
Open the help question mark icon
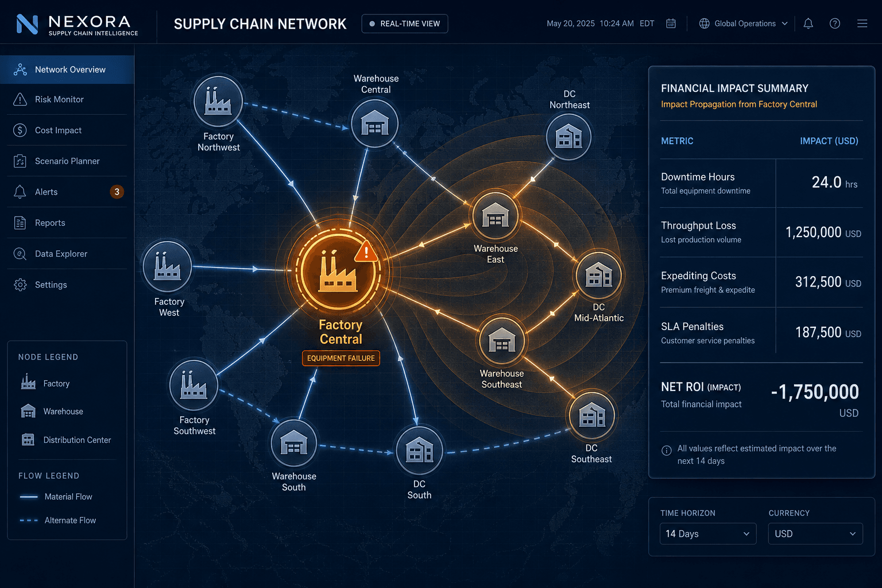click(x=835, y=24)
